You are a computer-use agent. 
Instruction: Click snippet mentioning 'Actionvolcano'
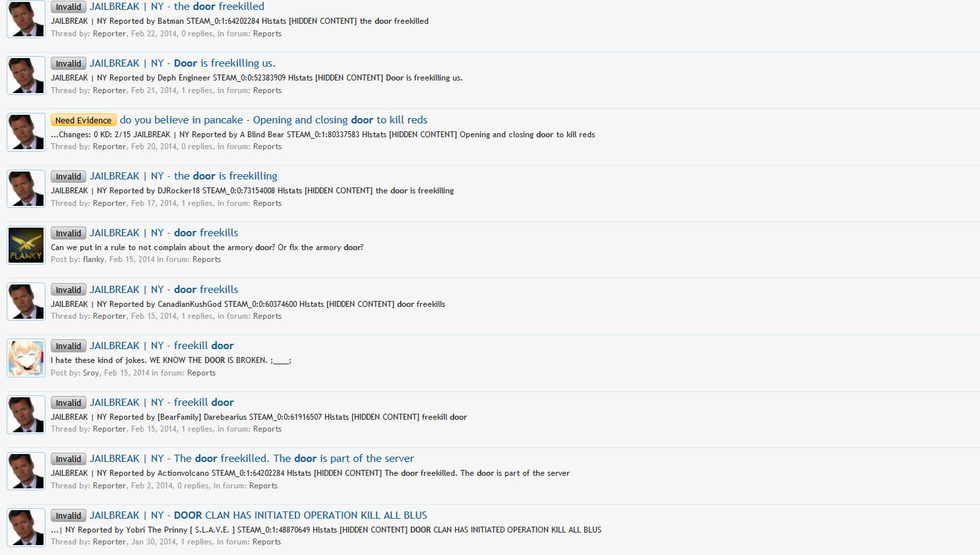tap(310, 473)
